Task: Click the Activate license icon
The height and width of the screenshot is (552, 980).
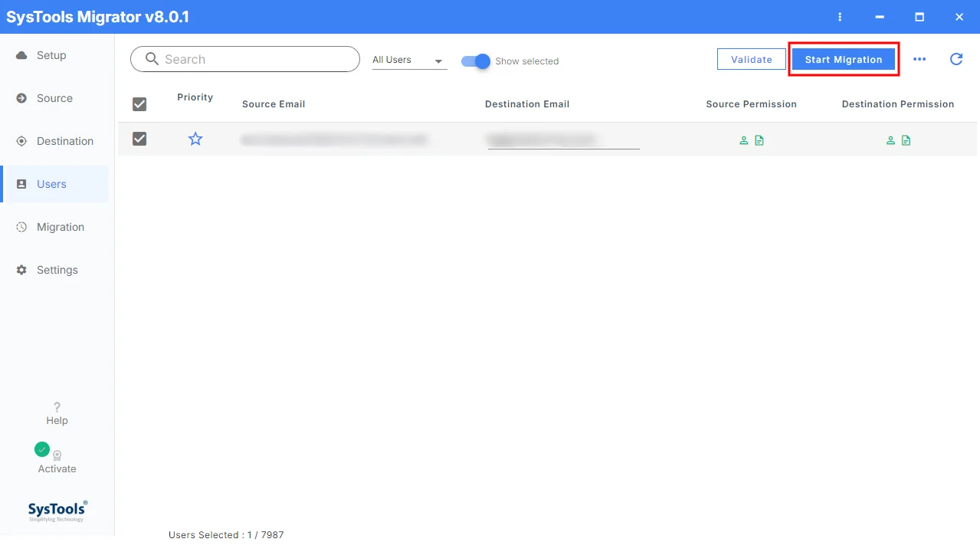Action: [57, 455]
